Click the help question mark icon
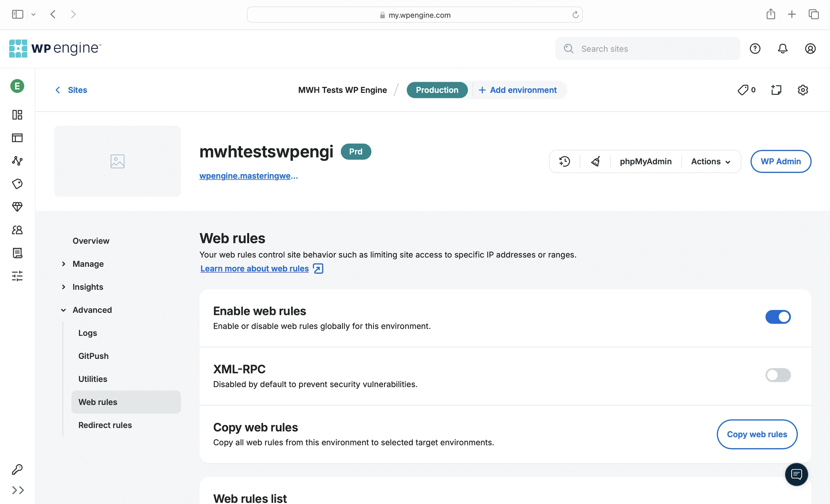This screenshot has height=504, width=830. pos(755,49)
